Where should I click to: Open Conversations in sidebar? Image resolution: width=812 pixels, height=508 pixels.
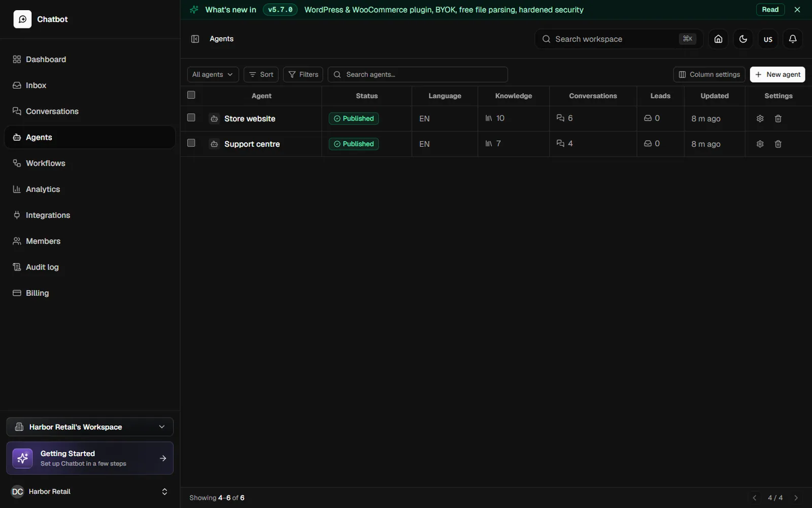90,111
